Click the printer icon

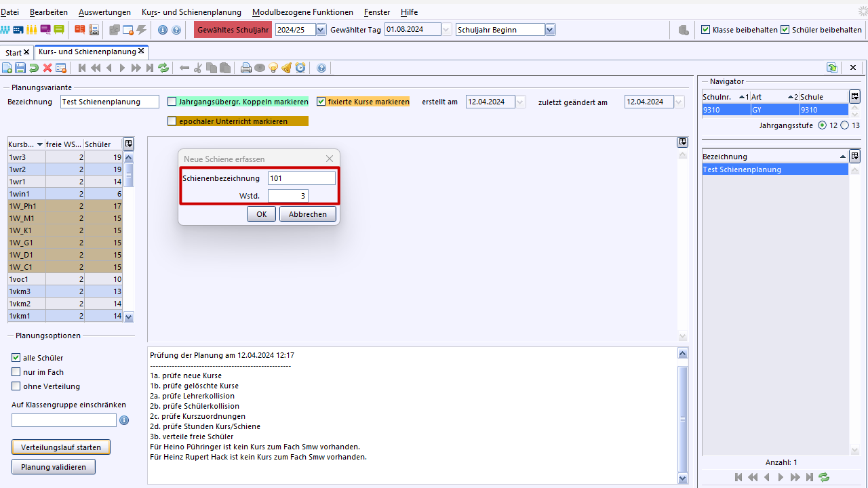click(246, 68)
